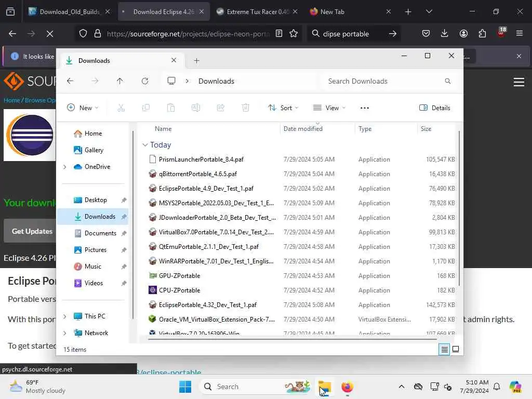
Task: Open the notification bell in system tray
Action: [497, 387]
